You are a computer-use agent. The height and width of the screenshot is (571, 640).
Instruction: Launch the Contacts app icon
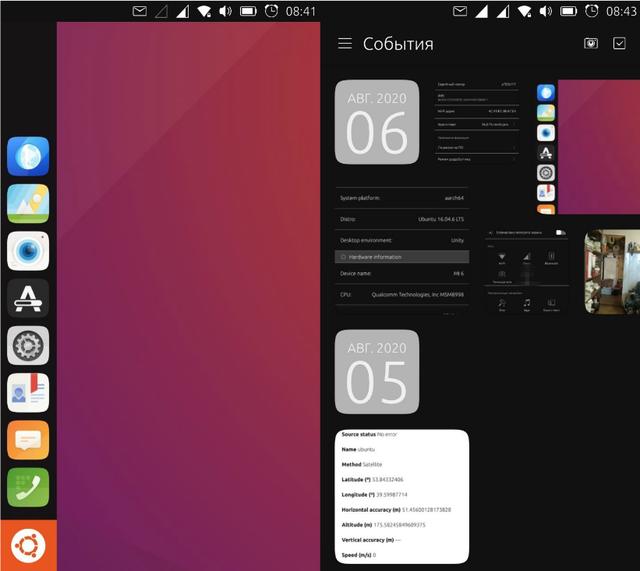pos(28,392)
